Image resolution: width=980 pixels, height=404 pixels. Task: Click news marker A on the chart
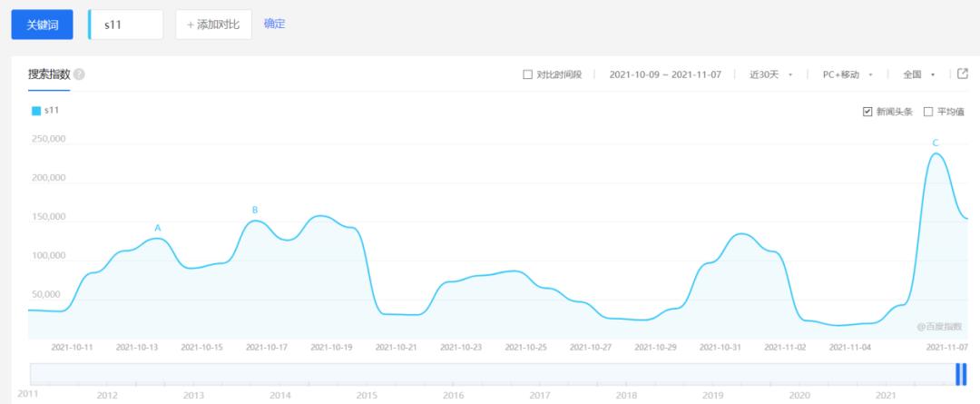(x=158, y=228)
